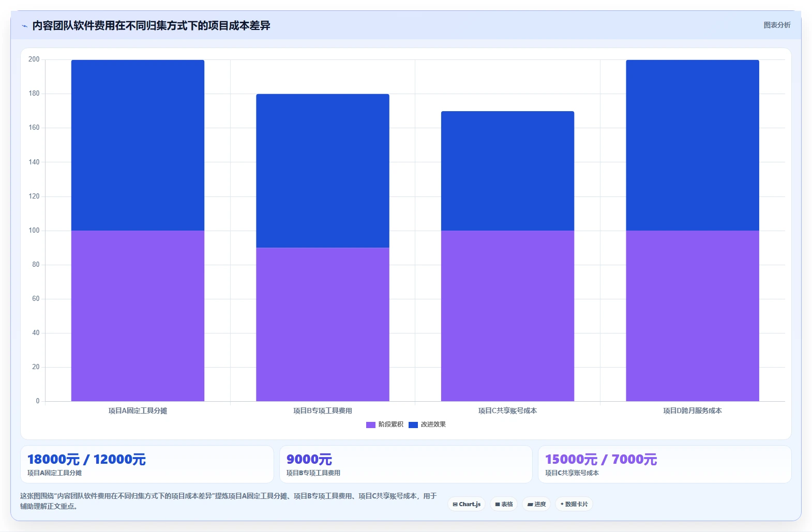The image size is (812, 532).
Task: Click the 18000元 / 12000元 value
Action: tap(86, 459)
